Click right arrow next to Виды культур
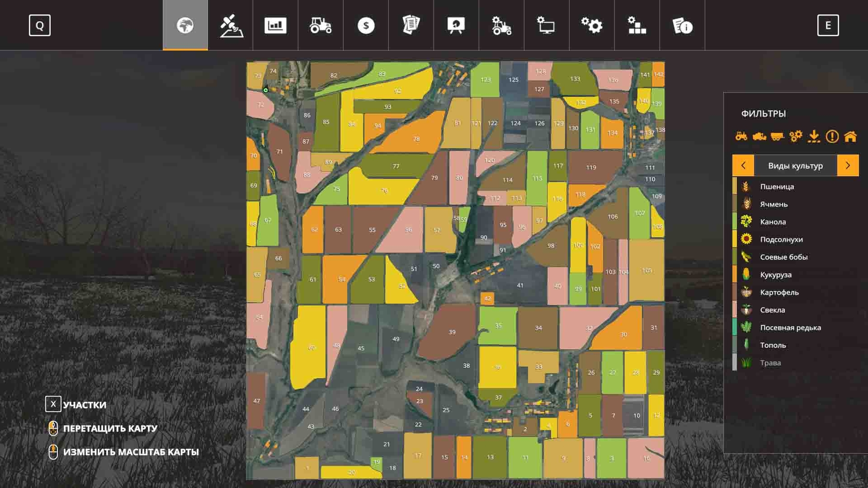The width and height of the screenshot is (868, 488). 848,165
